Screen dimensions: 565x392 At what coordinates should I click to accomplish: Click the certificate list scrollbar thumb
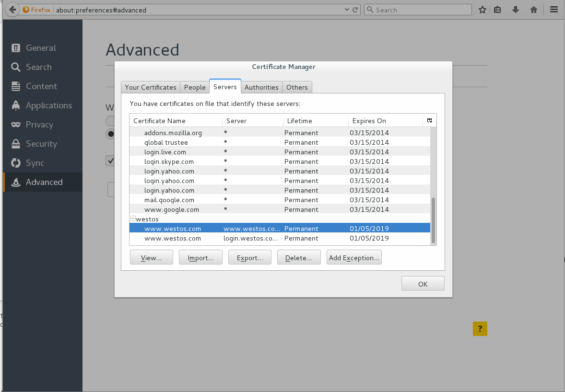[433, 220]
